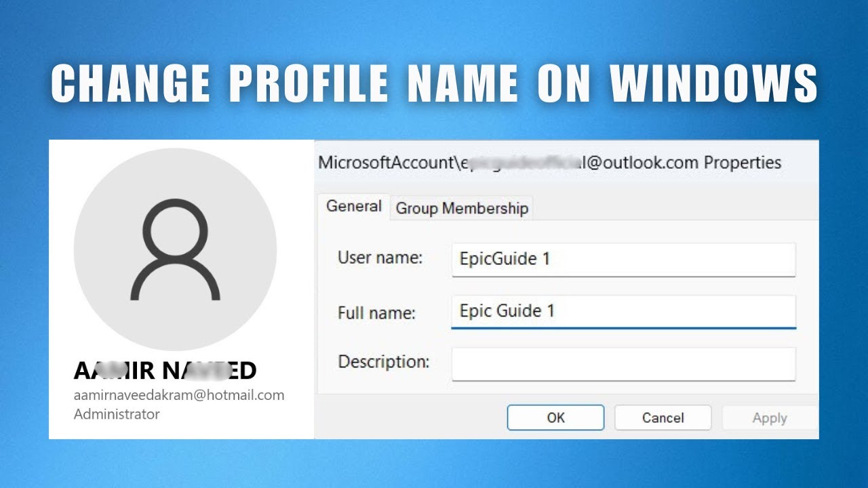Click the Apply button

pyautogui.click(x=770, y=418)
